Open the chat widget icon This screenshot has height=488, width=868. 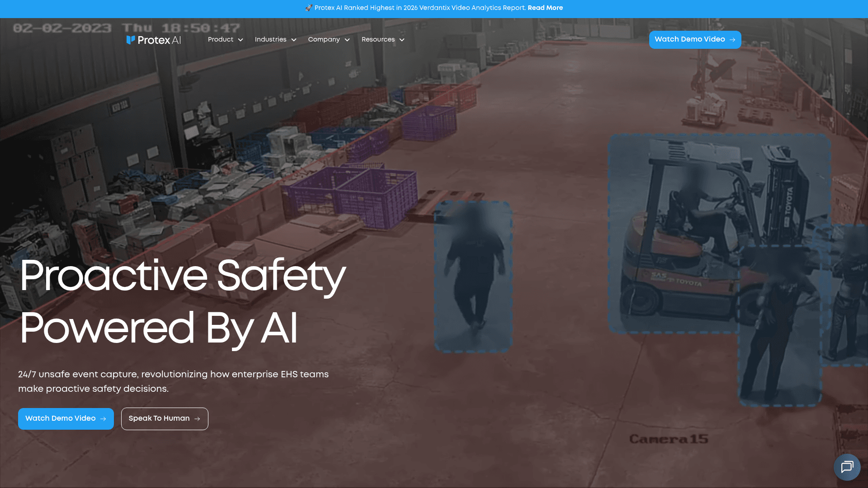(x=847, y=467)
